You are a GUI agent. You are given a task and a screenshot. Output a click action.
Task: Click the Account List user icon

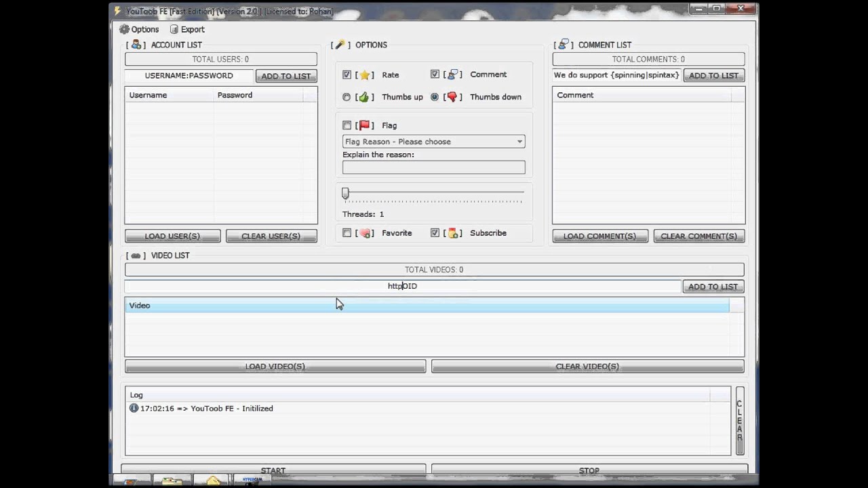click(x=136, y=45)
